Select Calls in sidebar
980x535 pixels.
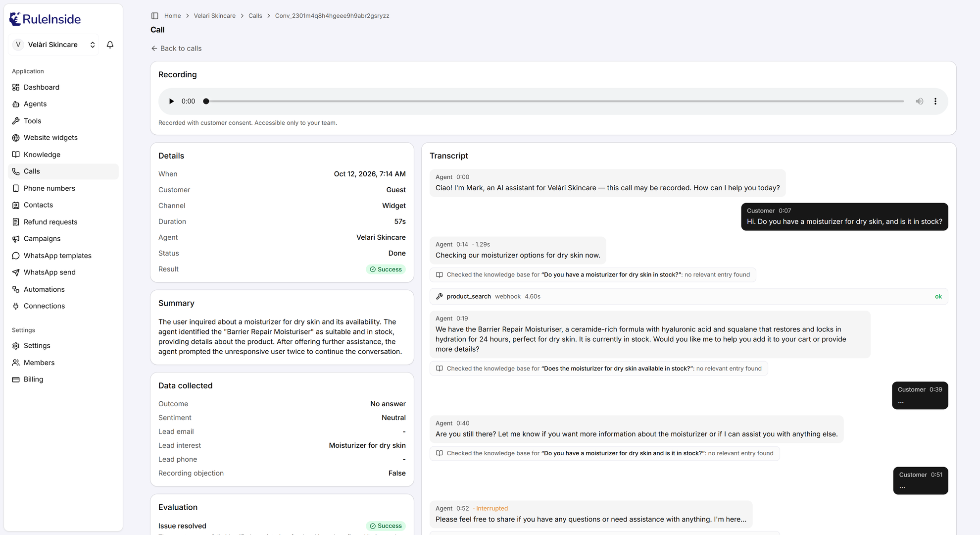click(x=63, y=171)
